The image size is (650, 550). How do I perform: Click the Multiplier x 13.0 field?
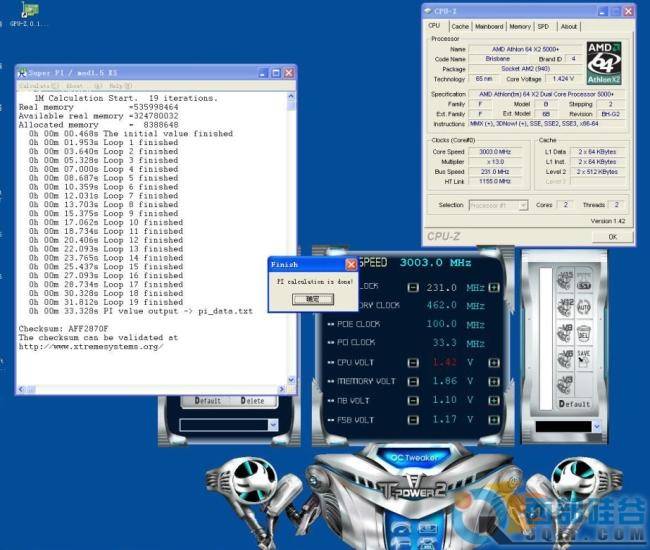click(495, 162)
